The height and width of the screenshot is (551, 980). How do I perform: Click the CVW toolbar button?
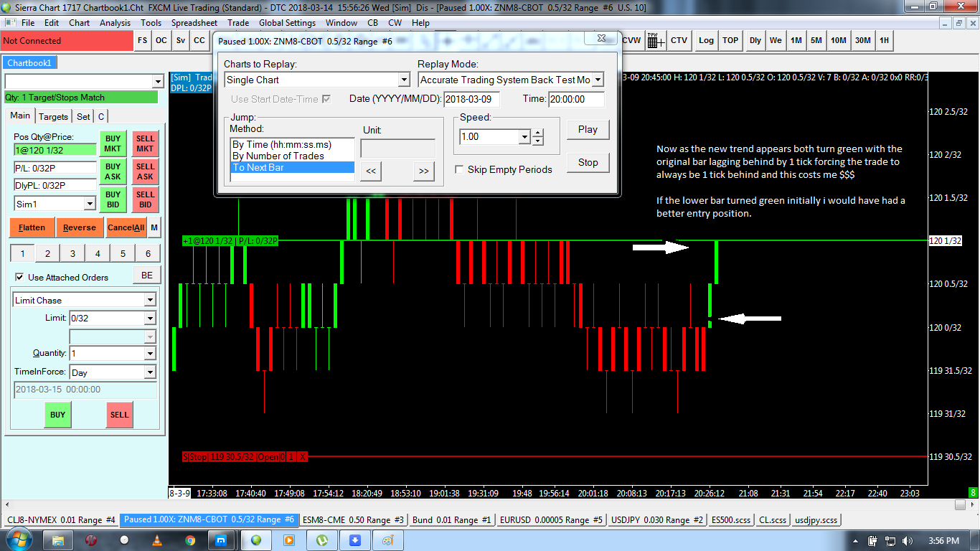[632, 40]
